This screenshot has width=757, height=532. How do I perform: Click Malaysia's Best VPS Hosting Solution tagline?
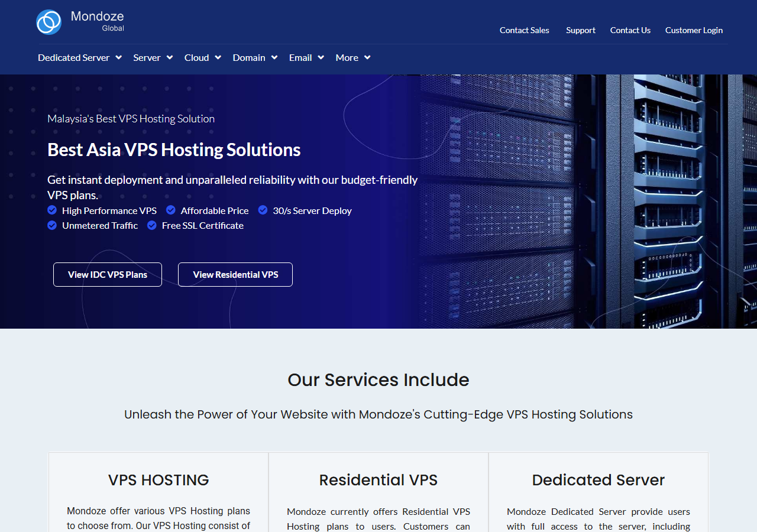click(x=131, y=119)
